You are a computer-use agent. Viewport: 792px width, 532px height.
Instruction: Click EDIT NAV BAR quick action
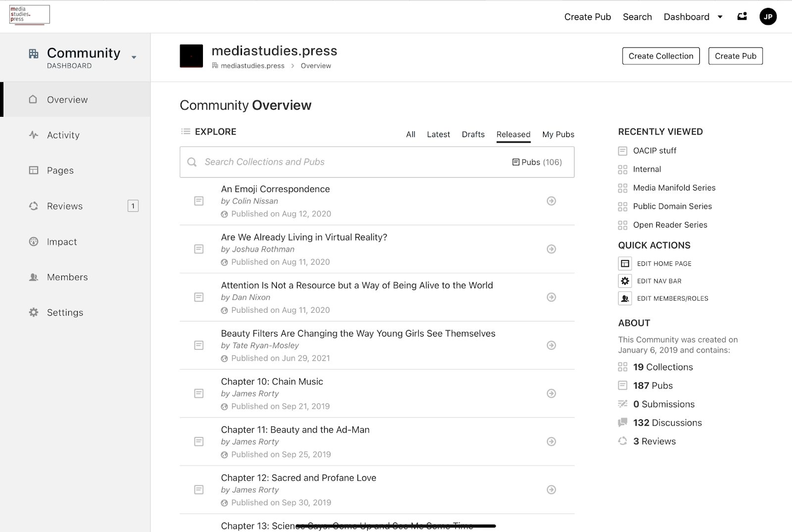pos(659,281)
